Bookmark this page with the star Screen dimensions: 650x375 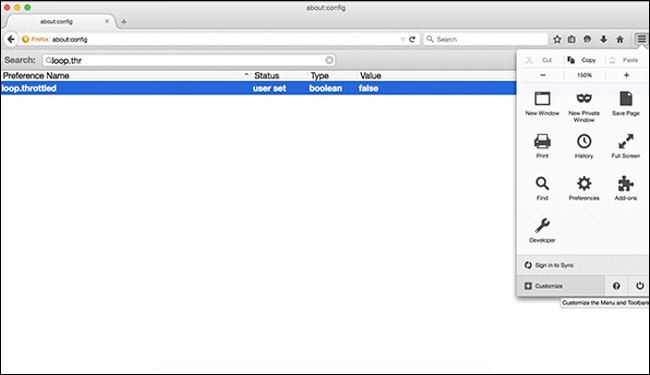(557, 39)
